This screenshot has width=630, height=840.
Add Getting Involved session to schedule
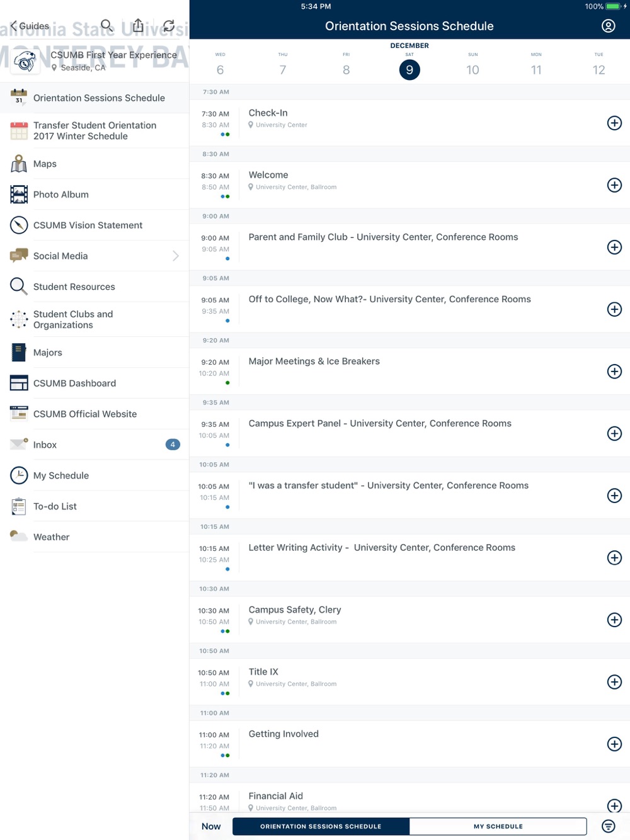click(614, 744)
